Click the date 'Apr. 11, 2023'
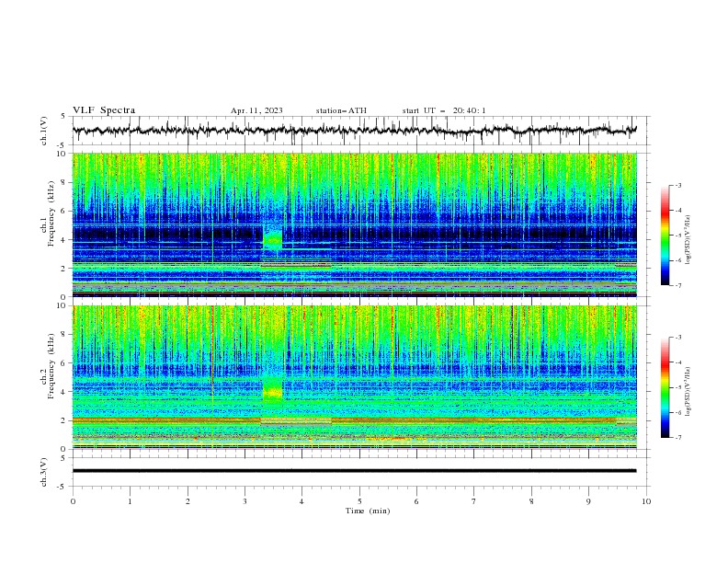The height and width of the screenshot is (563, 728). click(256, 110)
